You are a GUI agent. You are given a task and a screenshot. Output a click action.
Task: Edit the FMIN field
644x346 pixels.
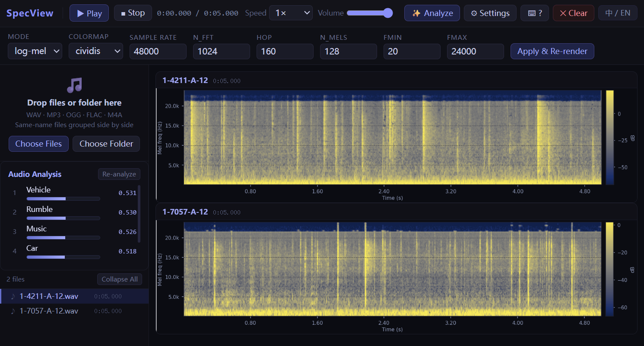412,51
